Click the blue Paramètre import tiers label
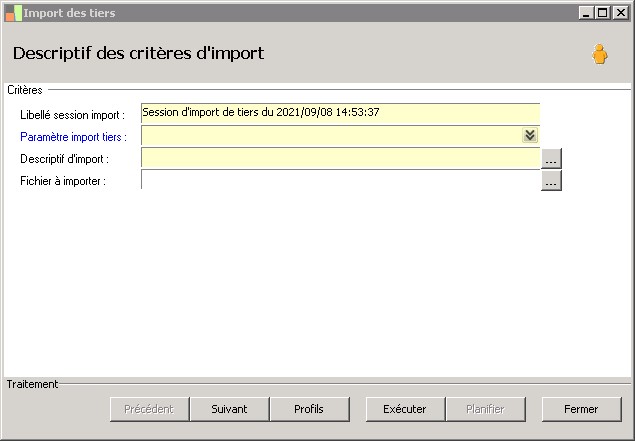 (x=73, y=137)
